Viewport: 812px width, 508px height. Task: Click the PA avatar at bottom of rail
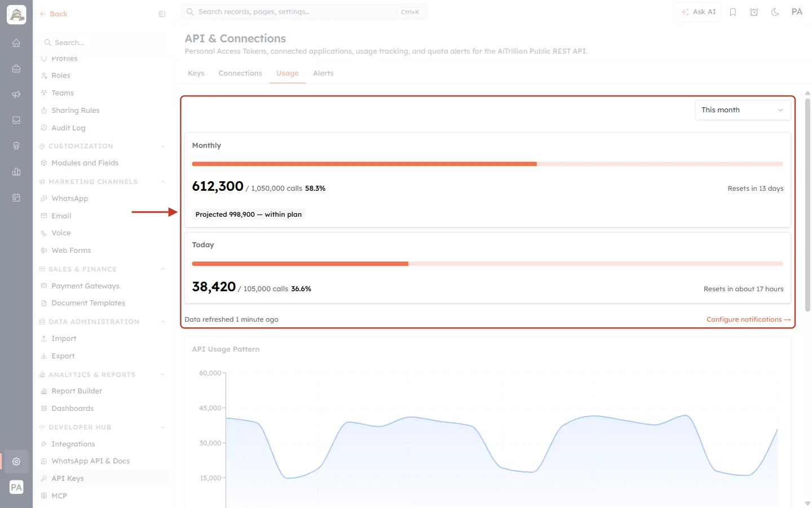click(x=16, y=488)
